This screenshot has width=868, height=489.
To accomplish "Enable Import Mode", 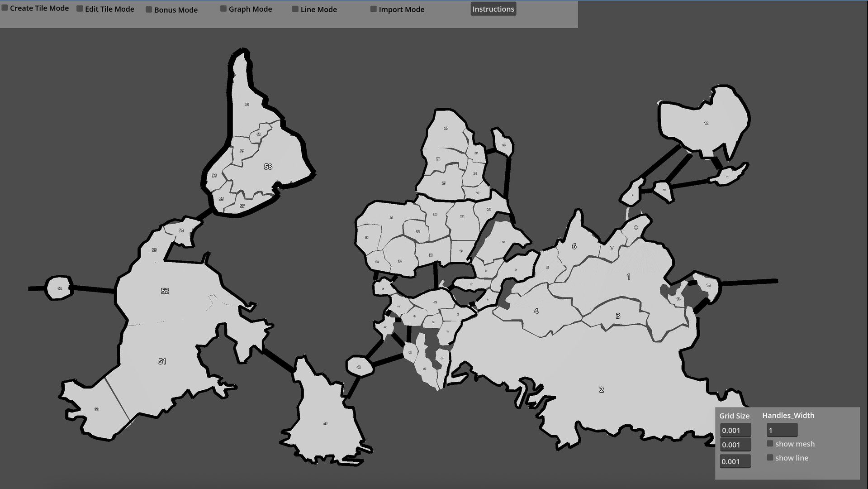I will point(374,9).
